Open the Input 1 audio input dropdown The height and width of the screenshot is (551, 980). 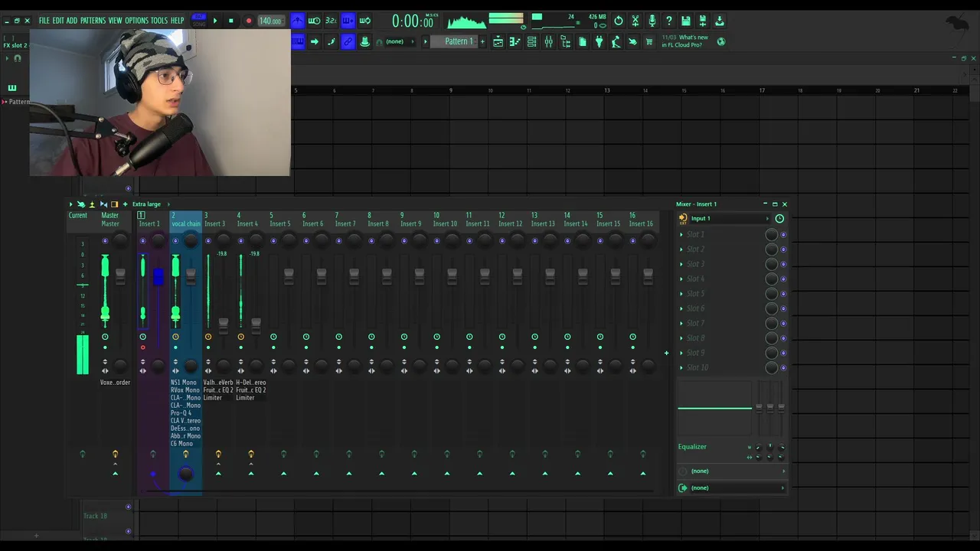tap(730, 218)
